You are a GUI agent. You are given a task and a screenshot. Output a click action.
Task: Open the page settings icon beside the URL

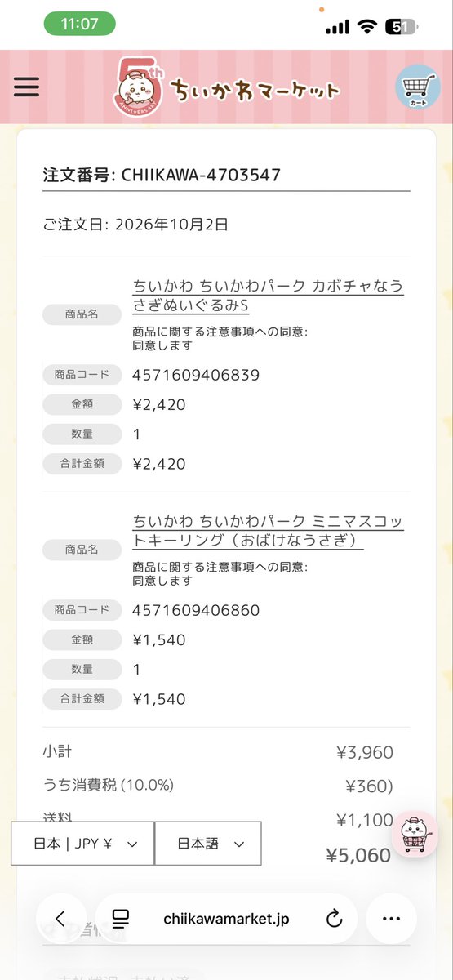pyautogui.click(x=120, y=919)
